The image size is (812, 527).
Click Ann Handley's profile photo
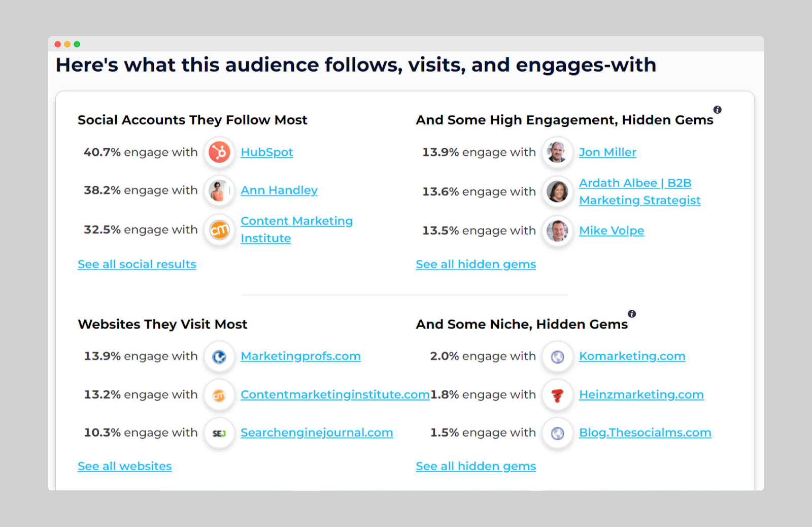pyautogui.click(x=219, y=191)
